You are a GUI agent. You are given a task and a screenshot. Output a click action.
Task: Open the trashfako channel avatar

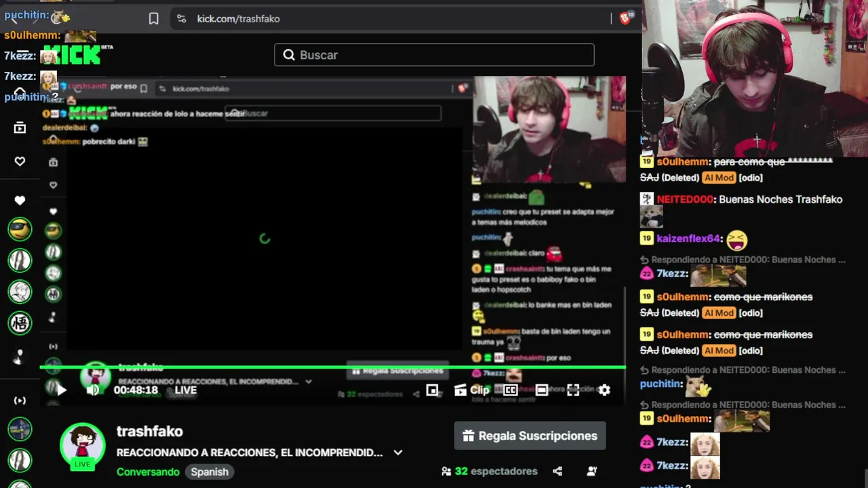pyautogui.click(x=83, y=445)
